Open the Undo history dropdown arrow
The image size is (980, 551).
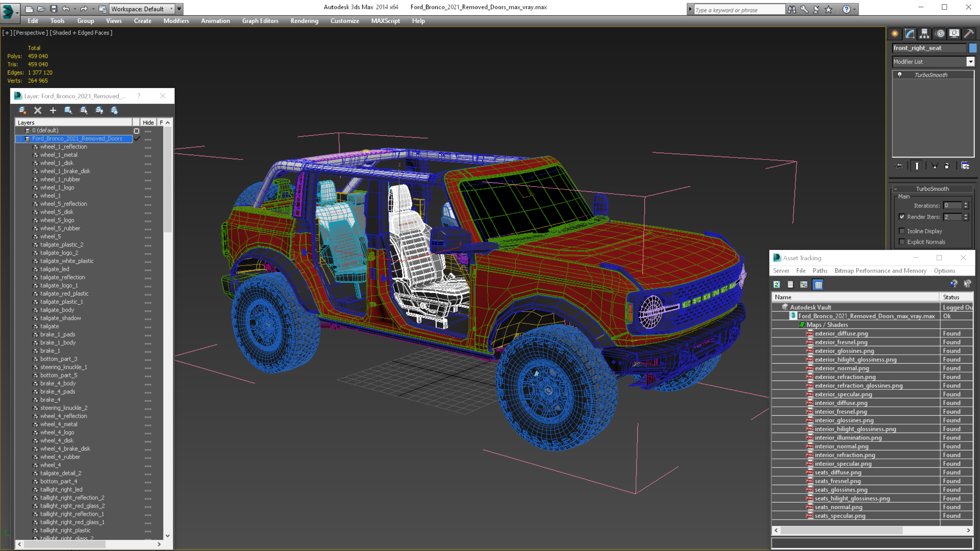(x=75, y=9)
